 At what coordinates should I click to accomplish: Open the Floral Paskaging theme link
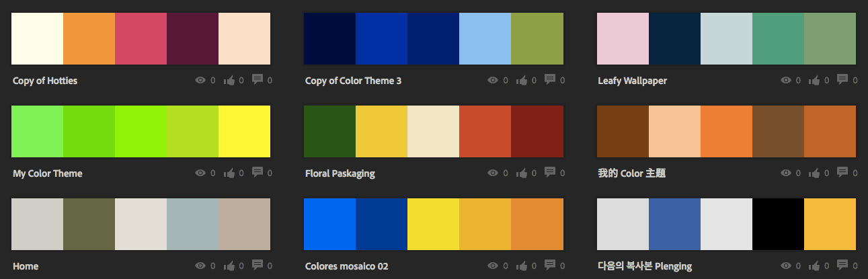click(340, 173)
